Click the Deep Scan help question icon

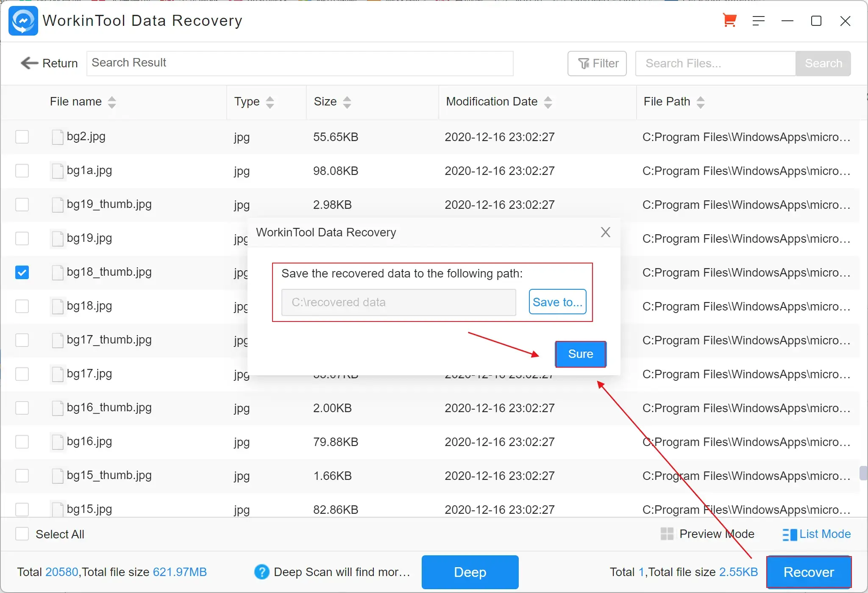[262, 572]
